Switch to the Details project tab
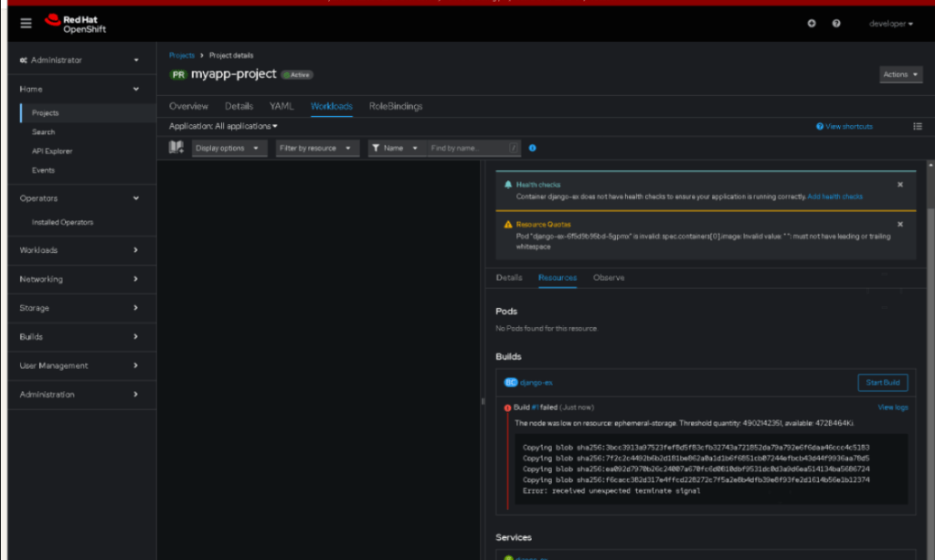 tap(239, 106)
